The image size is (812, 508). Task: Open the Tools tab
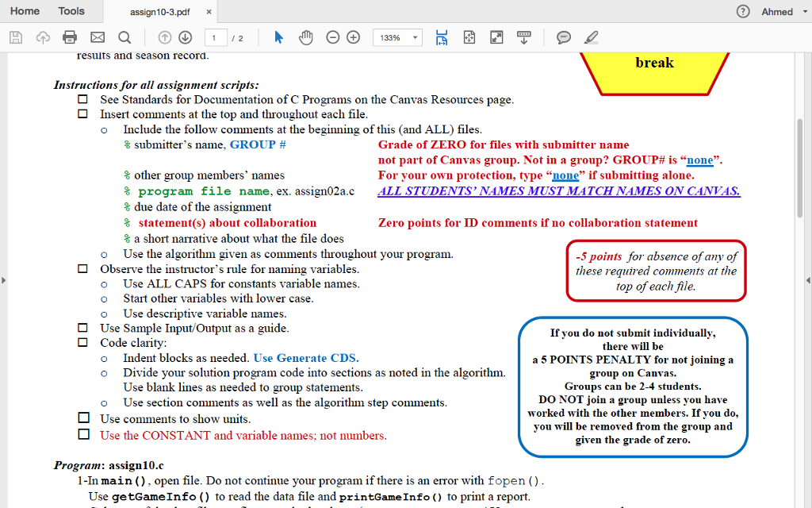coord(71,11)
